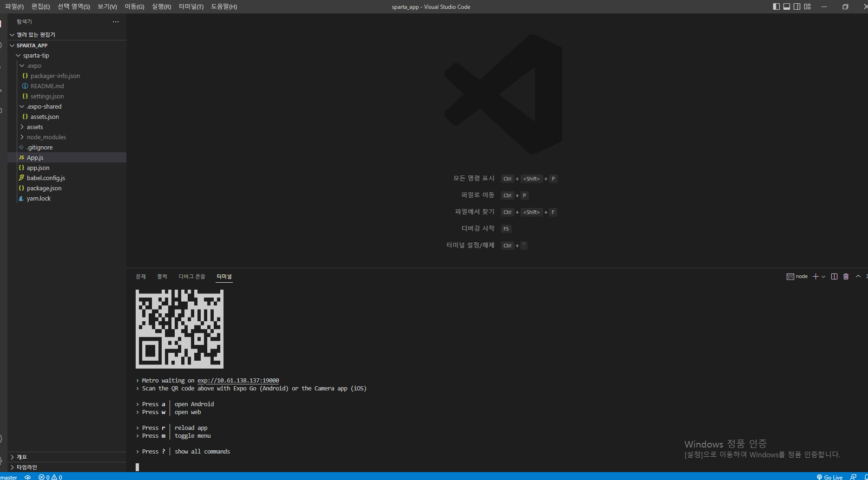Open the exp://10.61.138.137:19000 link
This screenshot has height=480, width=868.
[x=238, y=381]
